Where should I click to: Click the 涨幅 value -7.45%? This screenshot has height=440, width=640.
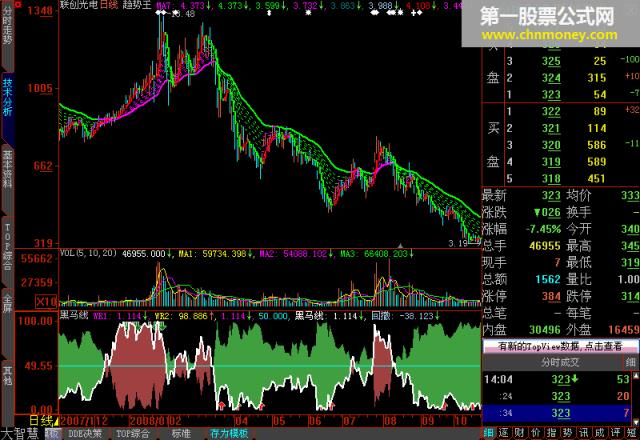pos(543,229)
